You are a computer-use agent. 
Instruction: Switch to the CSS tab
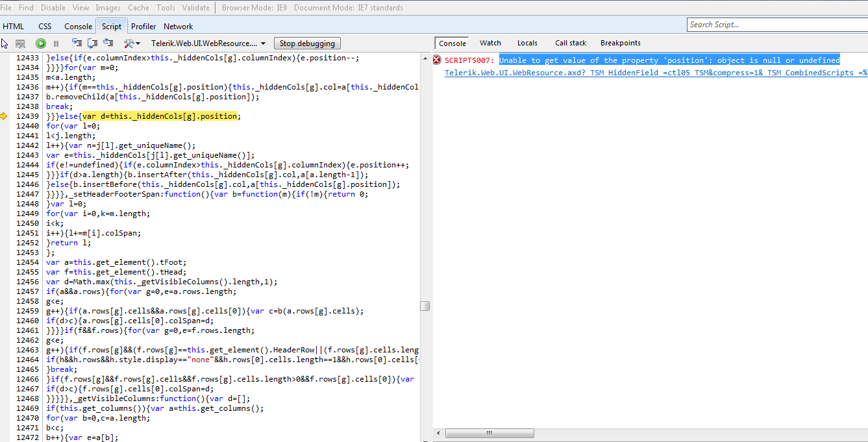pos(45,27)
